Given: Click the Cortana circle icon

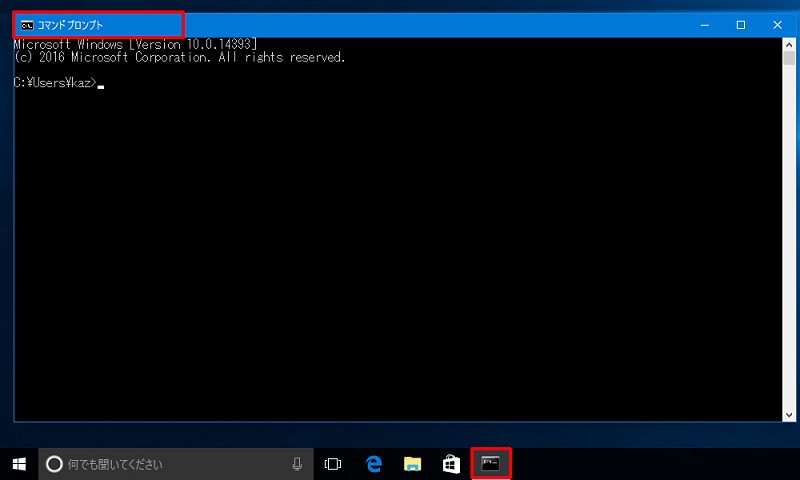Looking at the screenshot, I should (x=54, y=464).
